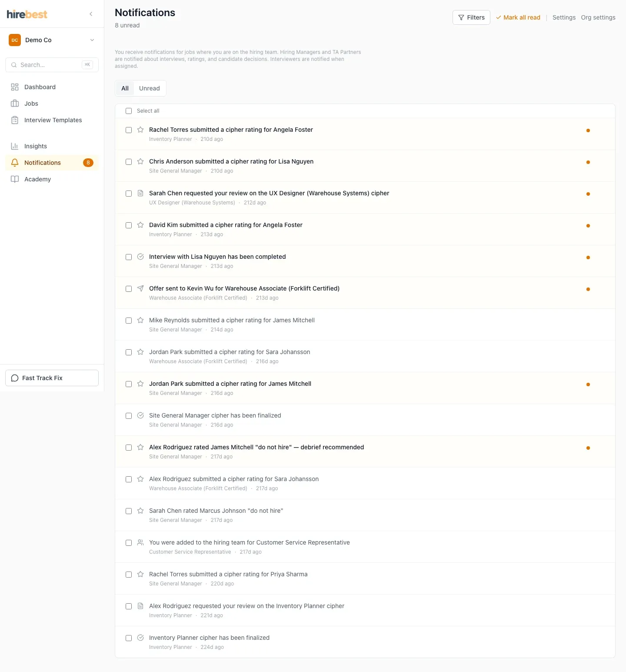
Task: Click the paper plane icon on Kevin Wu offer
Action: point(140,288)
